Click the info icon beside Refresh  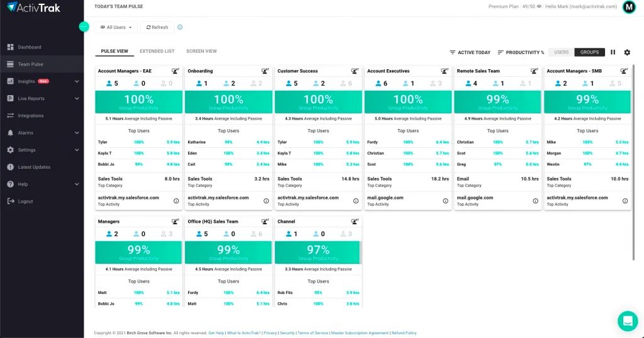point(180,27)
